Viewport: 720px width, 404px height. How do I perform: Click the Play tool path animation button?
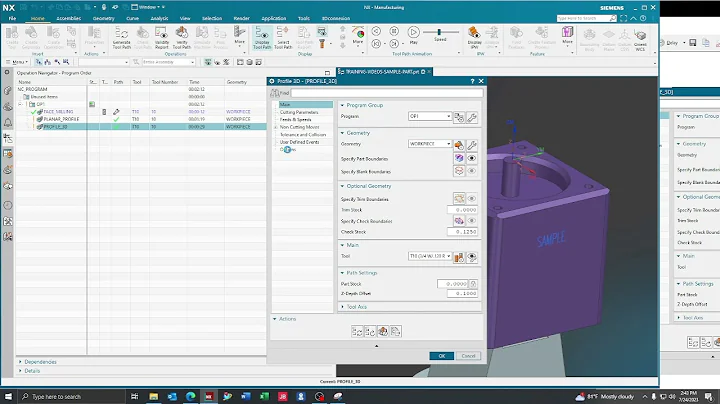click(x=413, y=35)
